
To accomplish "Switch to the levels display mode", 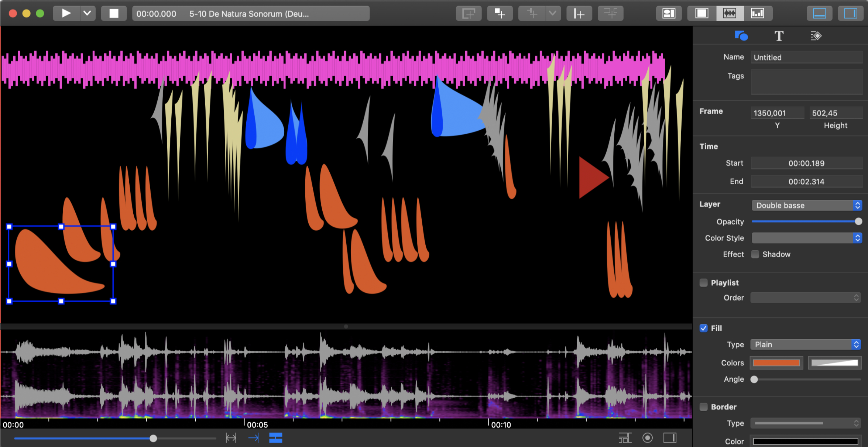I will (758, 13).
